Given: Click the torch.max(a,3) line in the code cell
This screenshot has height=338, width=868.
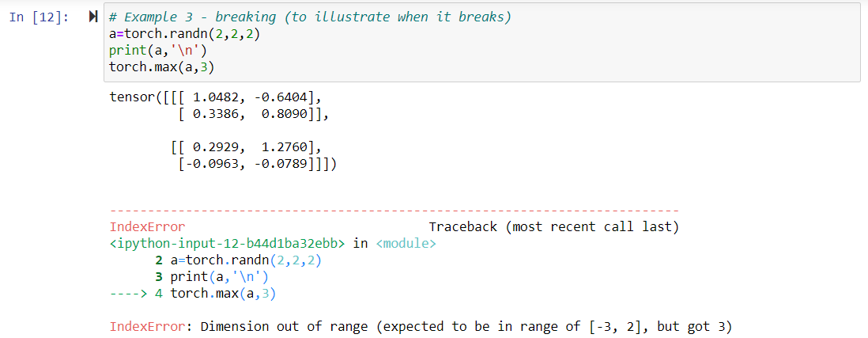Looking at the screenshot, I should 161,67.
